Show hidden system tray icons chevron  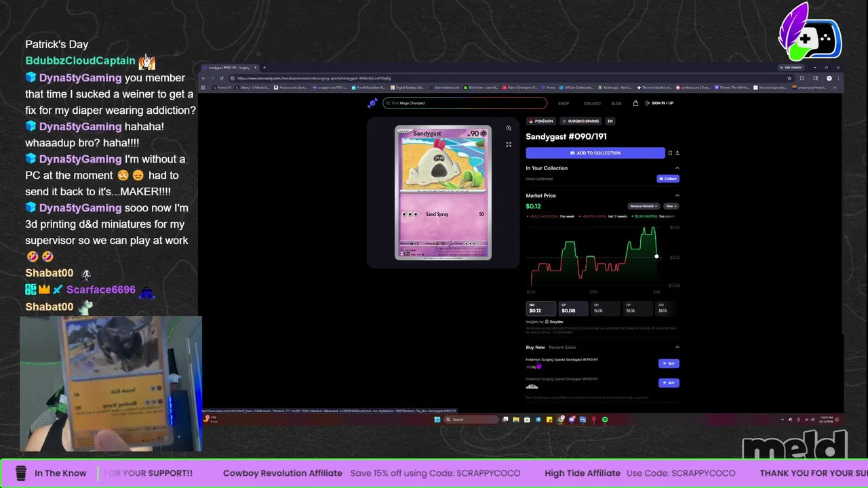[x=782, y=420]
